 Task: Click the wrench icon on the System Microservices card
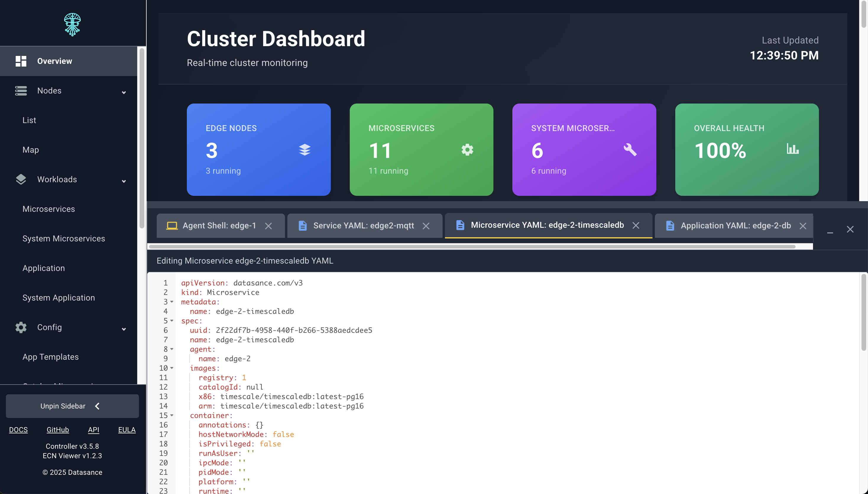(x=630, y=150)
